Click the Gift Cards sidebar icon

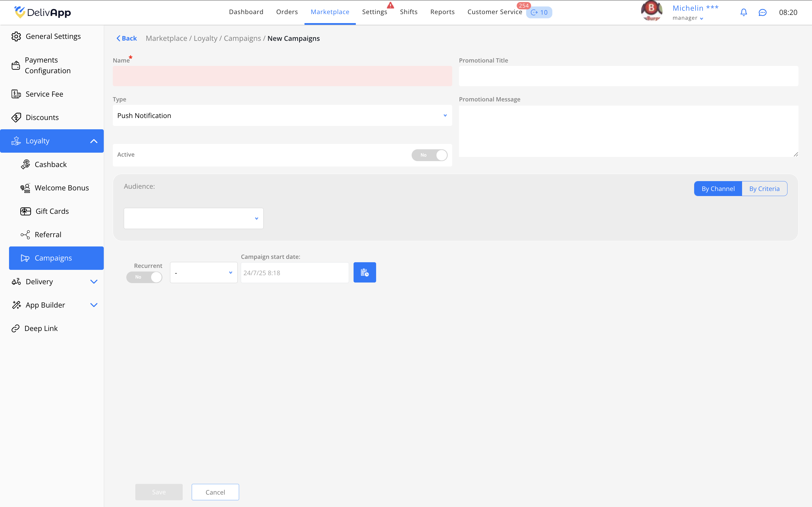25,211
